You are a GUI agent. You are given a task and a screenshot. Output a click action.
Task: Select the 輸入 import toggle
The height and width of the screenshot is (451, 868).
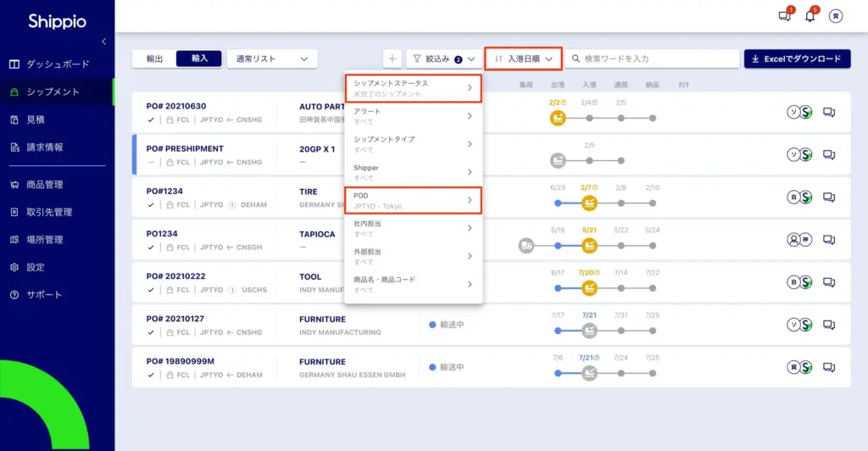[199, 58]
